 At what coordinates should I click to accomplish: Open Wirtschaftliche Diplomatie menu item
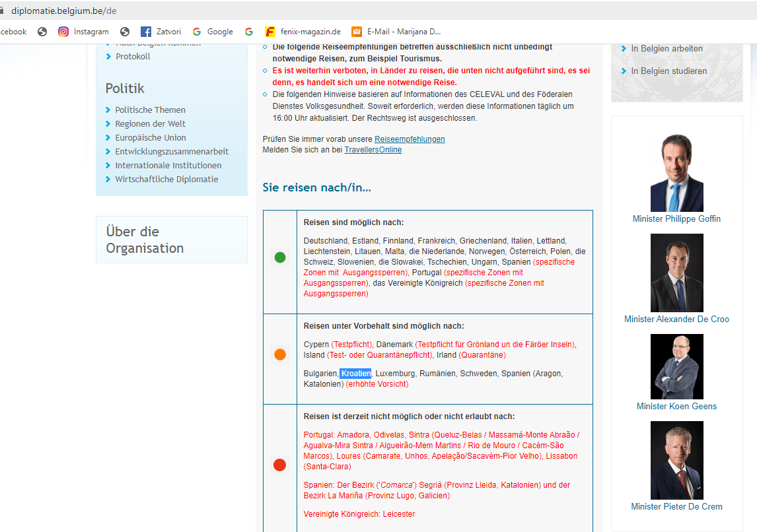[x=166, y=179]
